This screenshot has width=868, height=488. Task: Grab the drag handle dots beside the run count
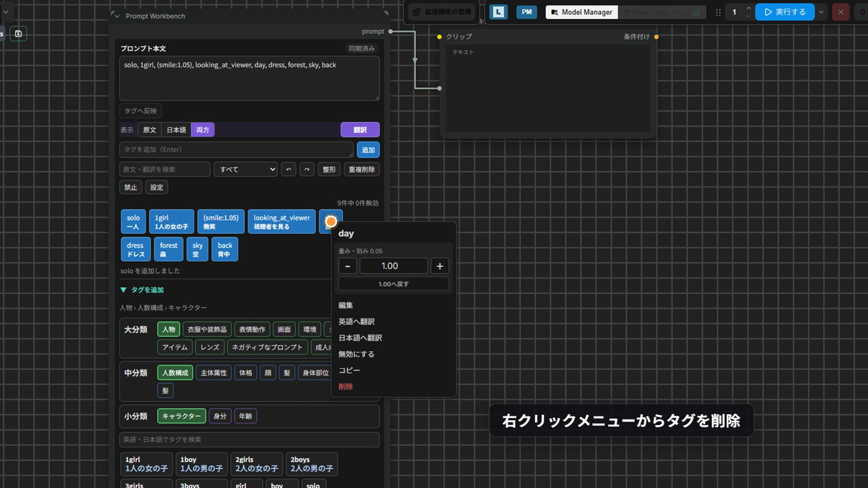[x=718, y=12]
